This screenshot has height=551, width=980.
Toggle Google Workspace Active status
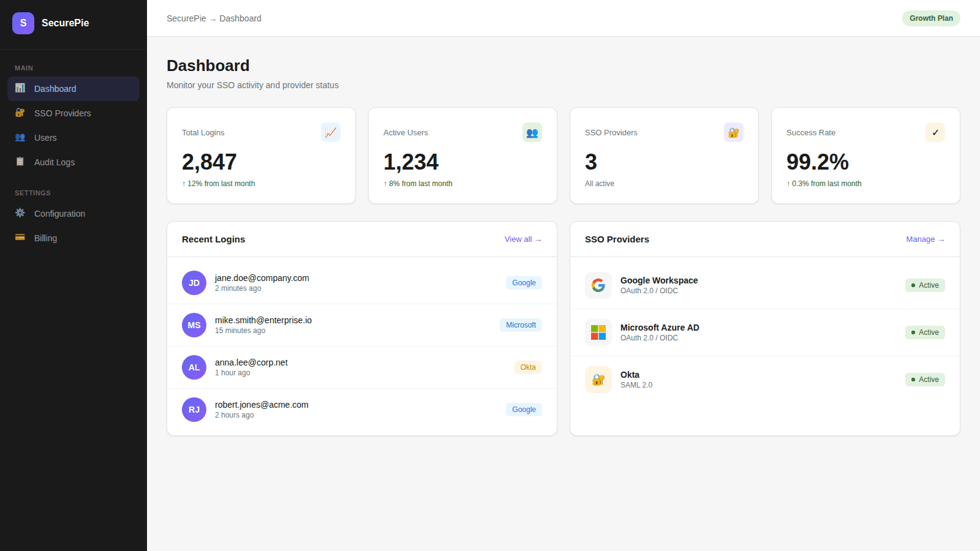click(x=925, y=285)
